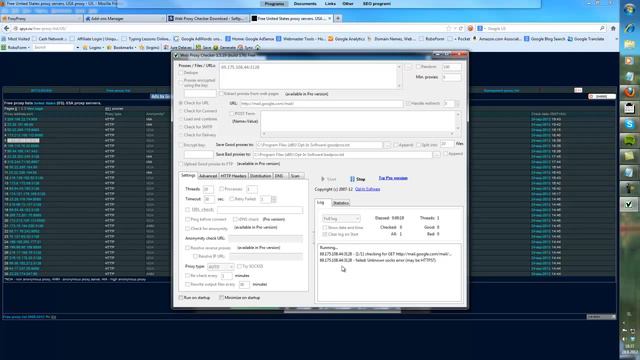Click the Firefox address bar
This screenshot has height=360, width=640.
(x=229, y=29)
